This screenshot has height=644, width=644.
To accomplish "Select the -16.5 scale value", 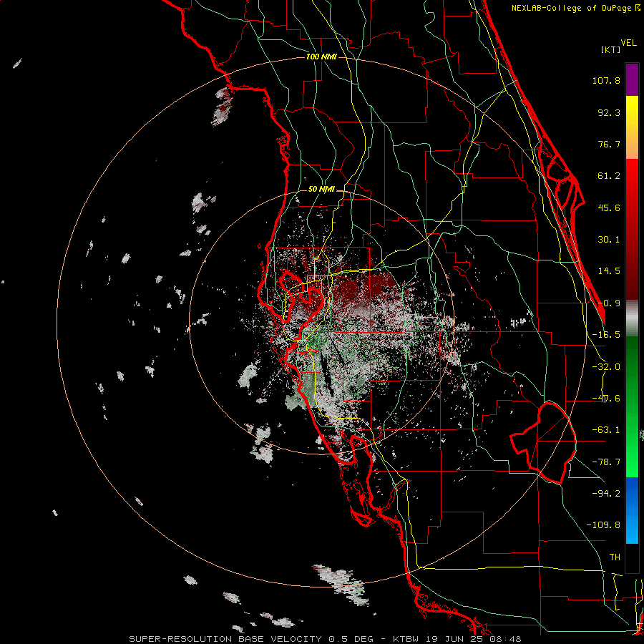I will tap(606, 335).
